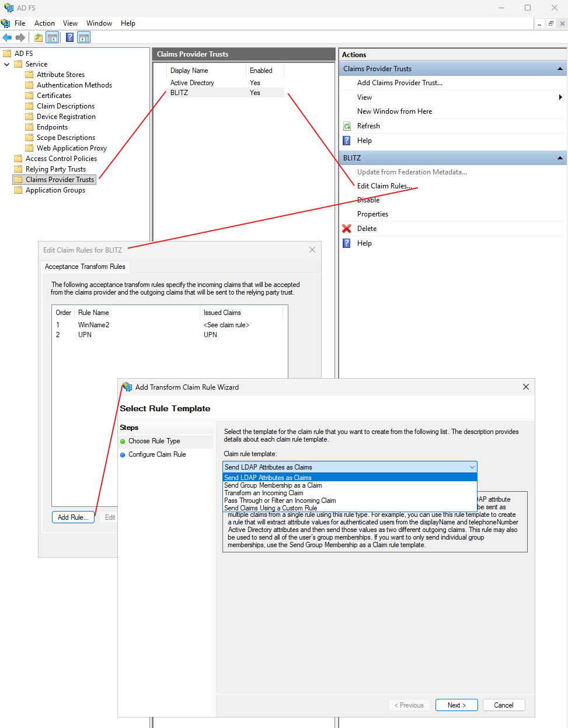Select the WinName2 rule row
The height and width of the screenshot is (728, 568).
tap(169, 325)
